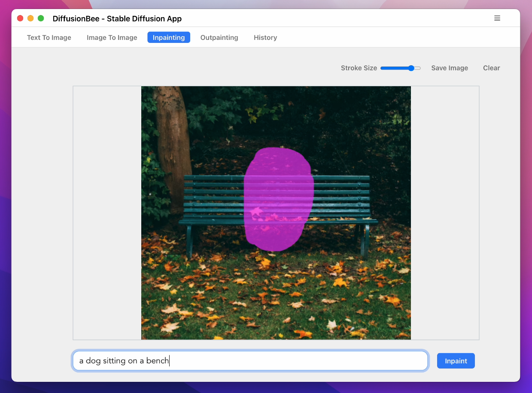Close the DiffusionBee window
This screenshot has height=393, width=532.
tap(20, 18)
